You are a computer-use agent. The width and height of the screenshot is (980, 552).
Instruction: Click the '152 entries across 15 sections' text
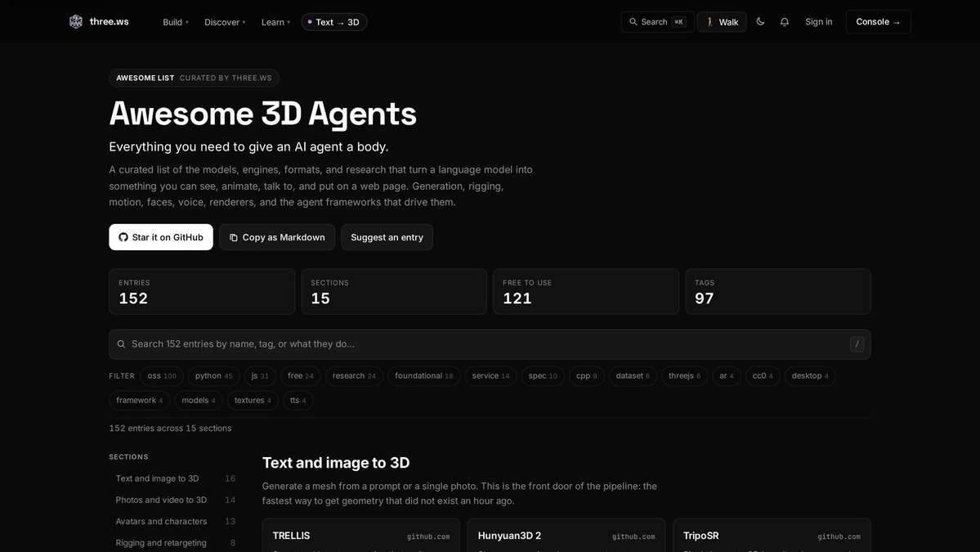coord(170,429)
